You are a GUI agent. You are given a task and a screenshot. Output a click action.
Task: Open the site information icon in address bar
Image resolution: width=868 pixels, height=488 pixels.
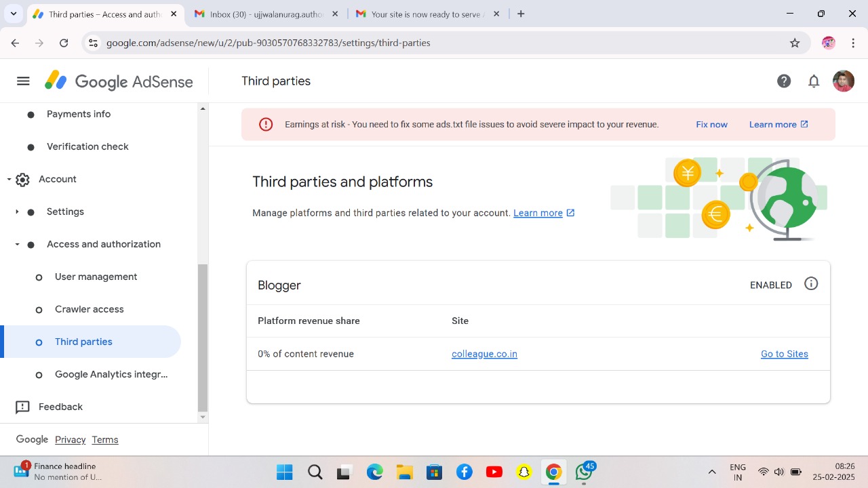pos(94,43)
